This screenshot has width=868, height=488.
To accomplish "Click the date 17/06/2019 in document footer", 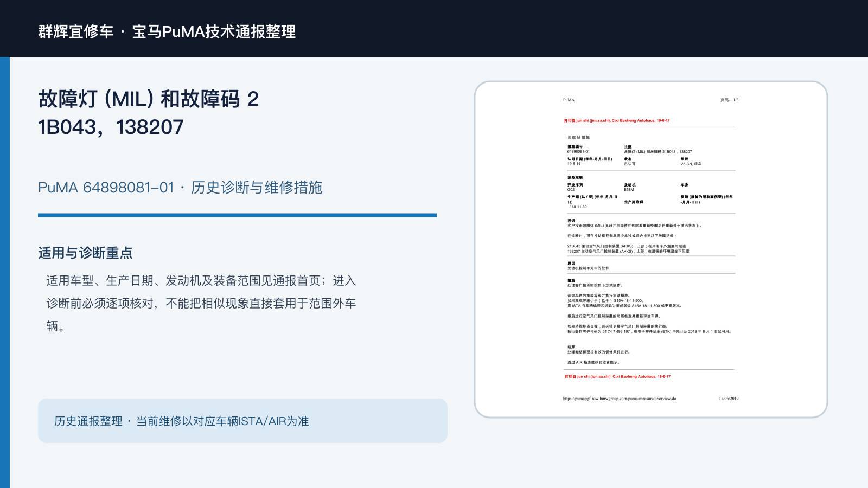I will [x=729, y=399].
